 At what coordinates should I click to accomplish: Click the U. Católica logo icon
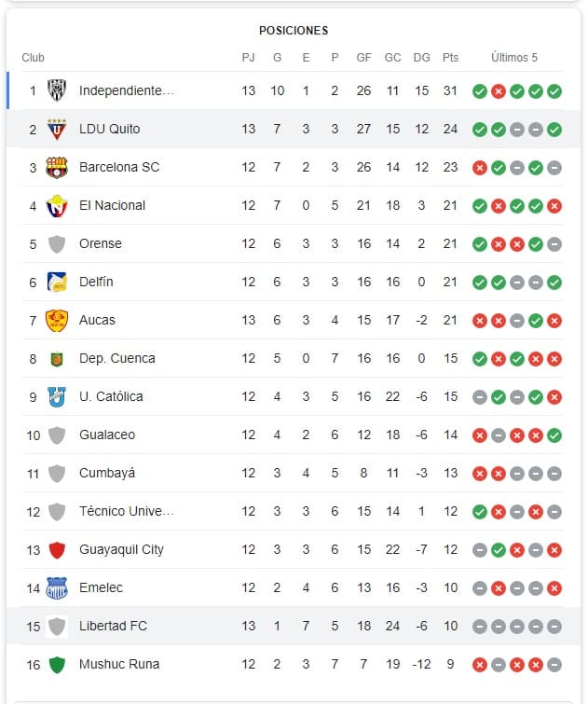click(57, 396)
